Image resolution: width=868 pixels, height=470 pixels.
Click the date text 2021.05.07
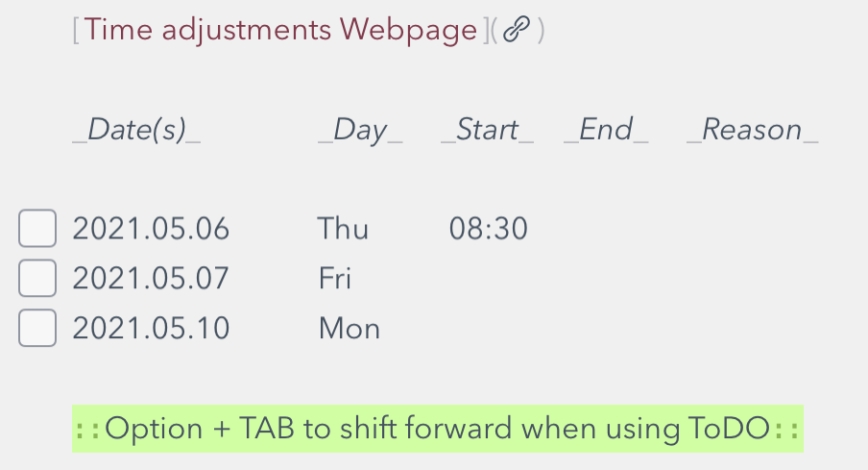coord(151,278)
